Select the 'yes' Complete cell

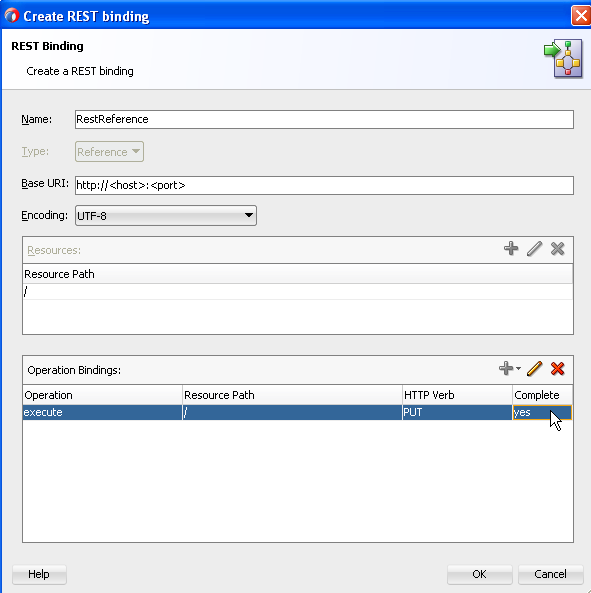pyautogui.click(x=542, y=412)
